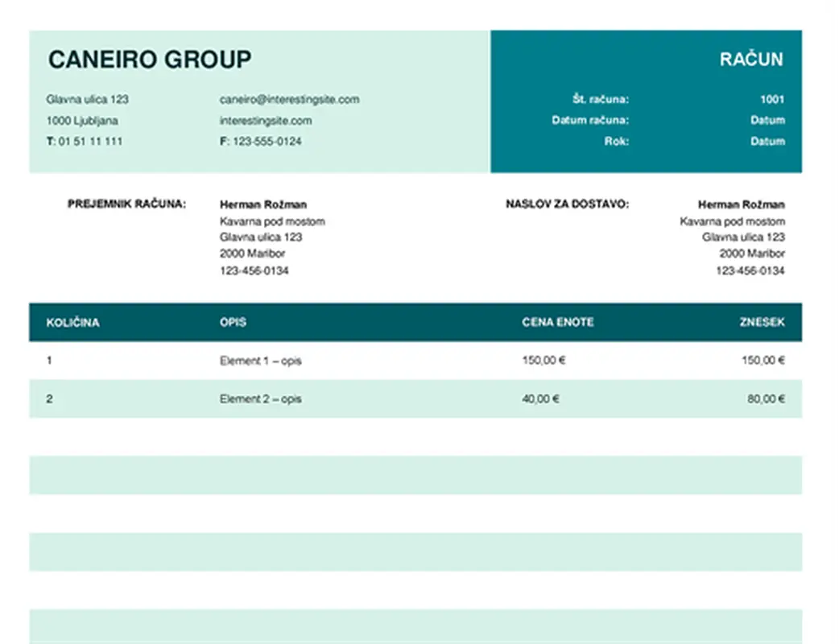Viewport: 839px width, 644px height.
Task: Select the 1000 Ljubljana address line
Action: 82,121
